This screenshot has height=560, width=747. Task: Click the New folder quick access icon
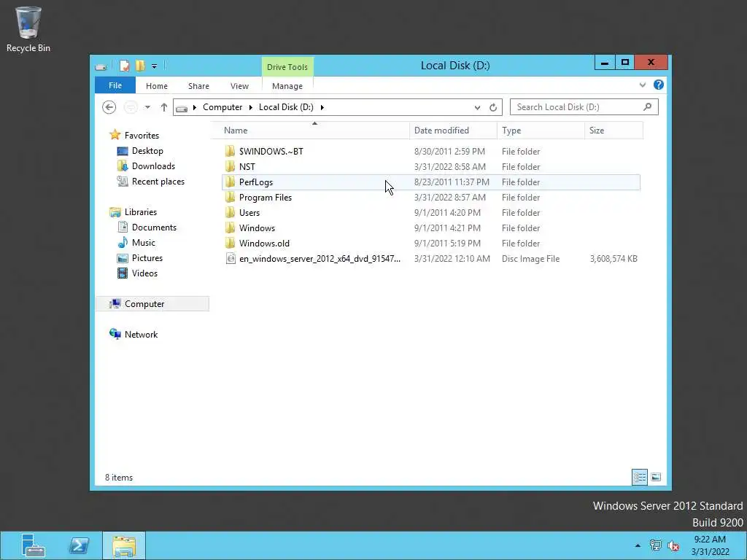(x=140, y=66)
